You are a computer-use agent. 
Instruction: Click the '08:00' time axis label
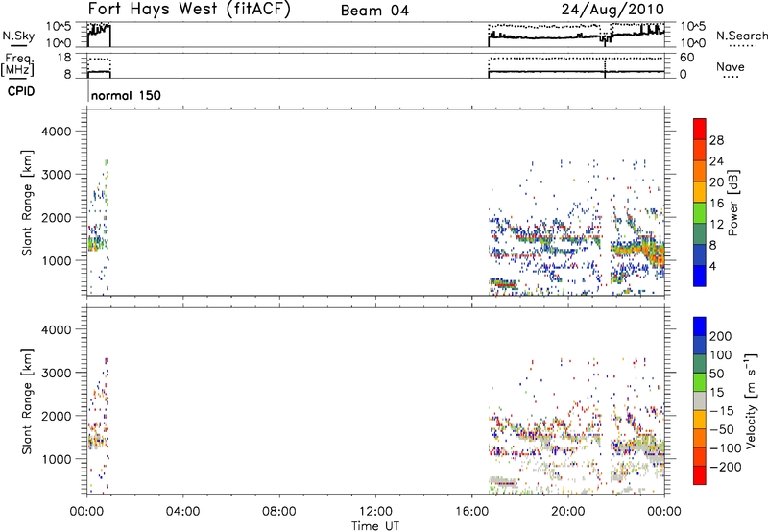(279, 511)
